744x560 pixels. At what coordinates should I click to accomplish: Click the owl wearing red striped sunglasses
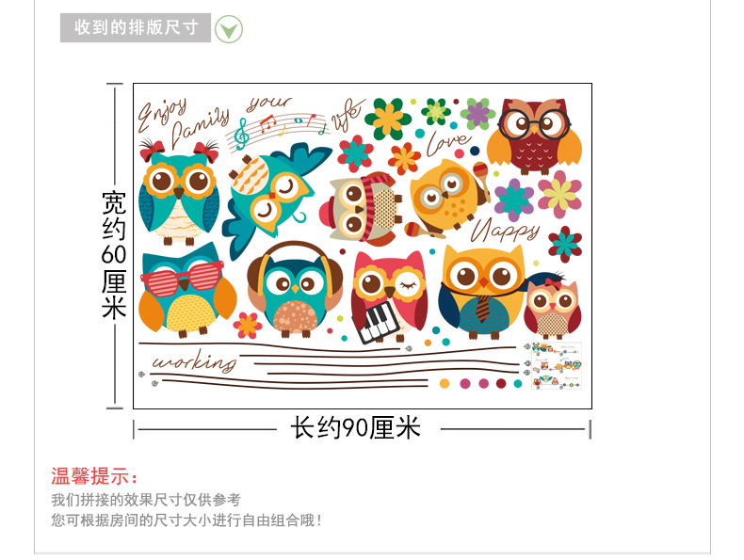click(x=187, y=290)
